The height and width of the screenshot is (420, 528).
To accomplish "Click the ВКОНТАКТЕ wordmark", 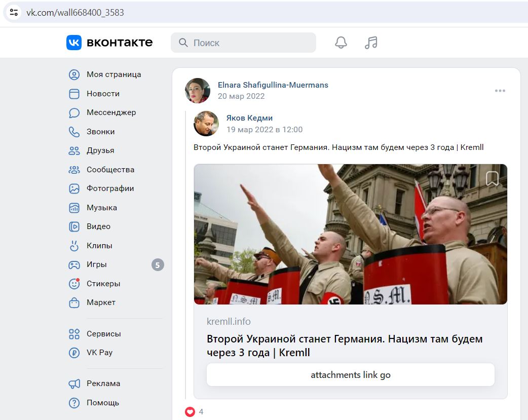I will (x=120, y=43).
